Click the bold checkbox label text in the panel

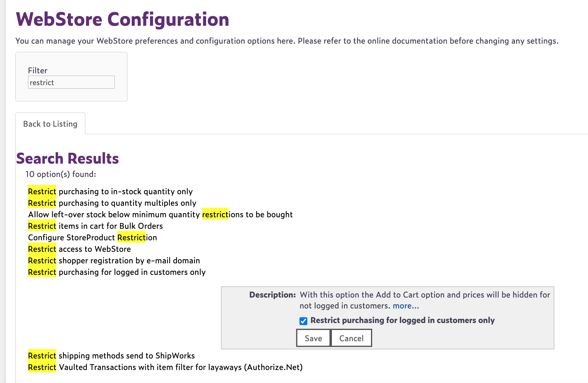pos(403,320)
